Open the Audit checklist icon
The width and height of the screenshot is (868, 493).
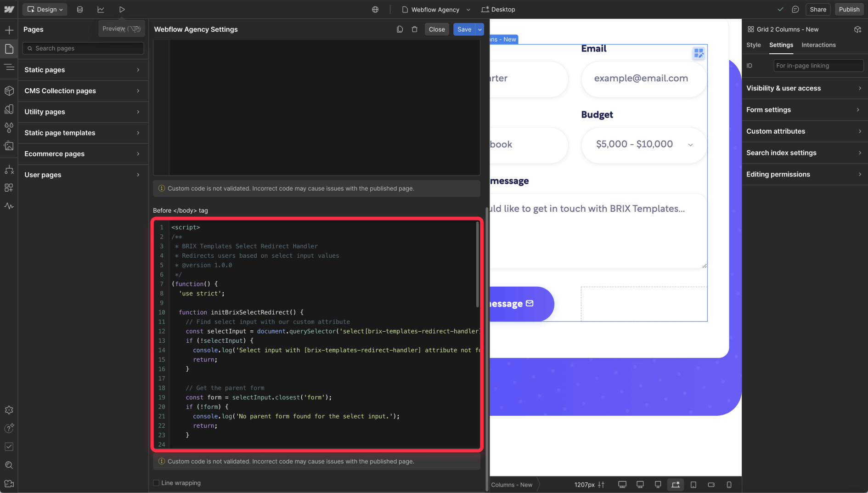pos(9,447)
